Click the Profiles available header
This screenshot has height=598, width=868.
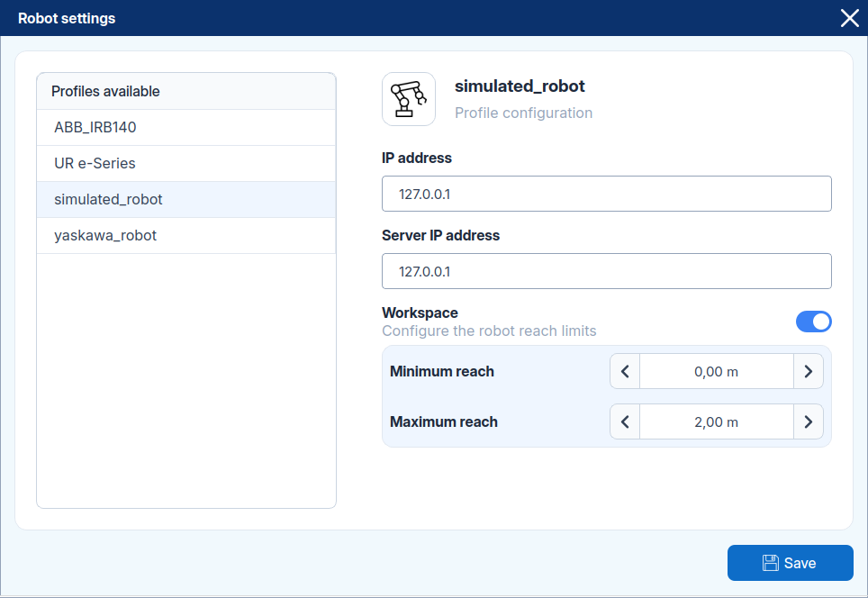point(186,91)
